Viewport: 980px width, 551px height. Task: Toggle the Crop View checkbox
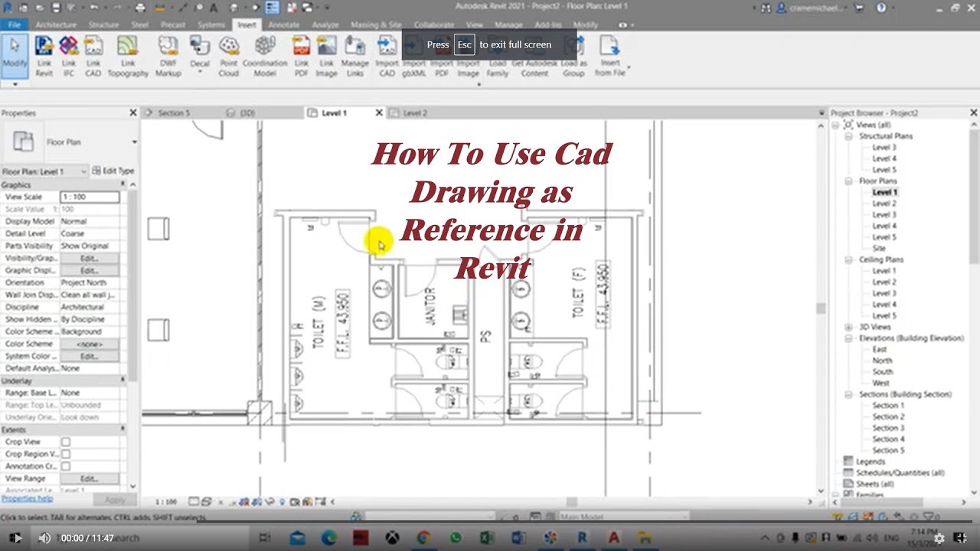(x=66, y=442)
